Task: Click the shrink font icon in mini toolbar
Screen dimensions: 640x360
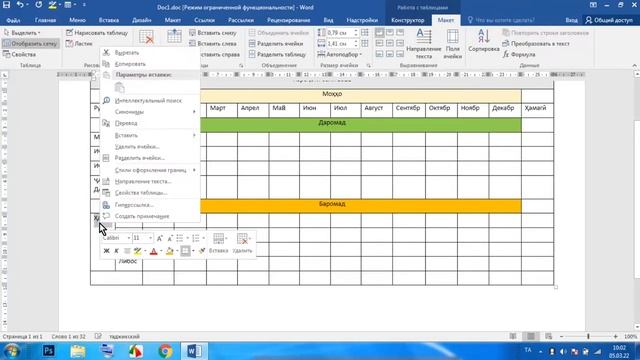Action: [x=170, y=238]
